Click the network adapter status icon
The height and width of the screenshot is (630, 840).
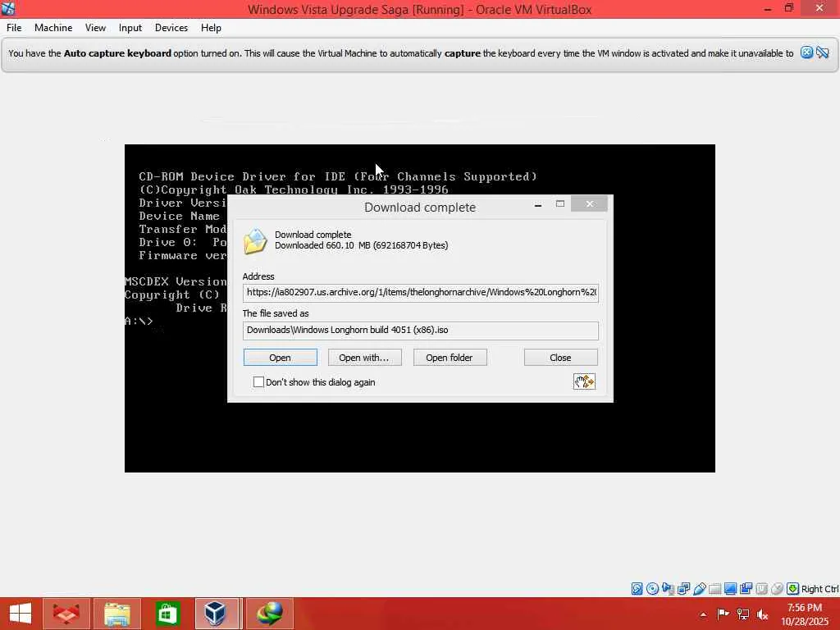click(683, 589)
